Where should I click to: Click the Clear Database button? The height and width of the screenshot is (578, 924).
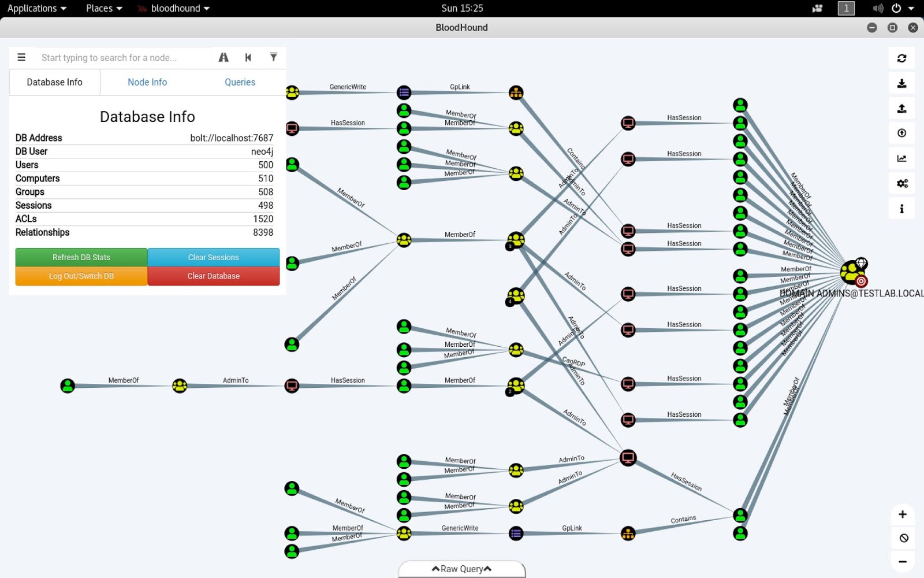(x=213, y=276)
